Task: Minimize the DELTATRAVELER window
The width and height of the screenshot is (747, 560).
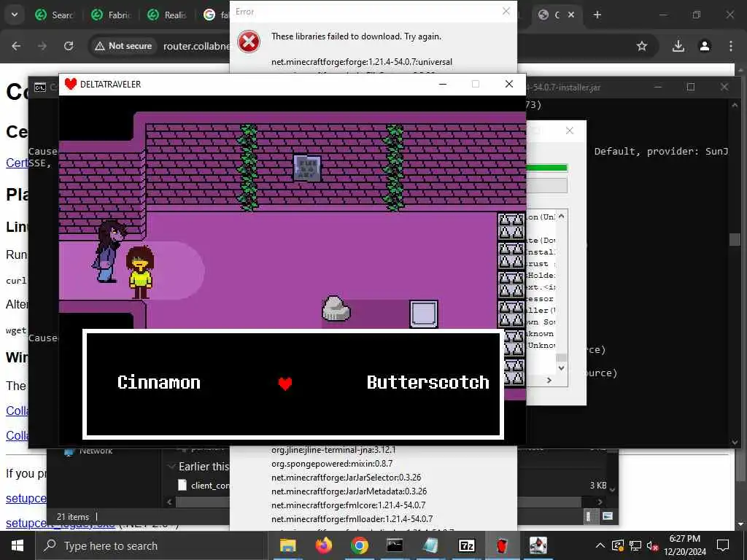Action: click(x=443, y=84)
